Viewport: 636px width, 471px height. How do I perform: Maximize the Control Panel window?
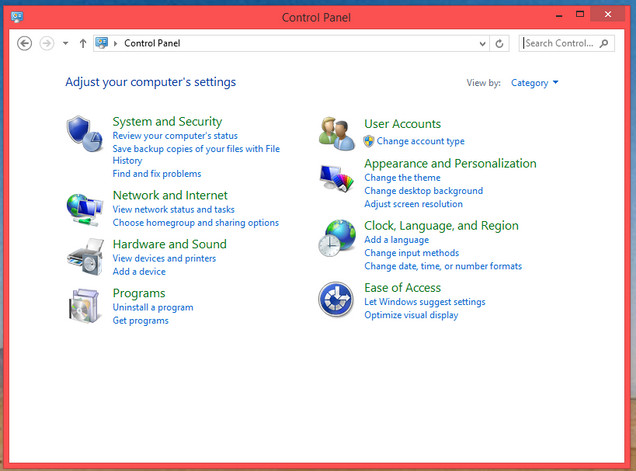(x=580, y=15)
